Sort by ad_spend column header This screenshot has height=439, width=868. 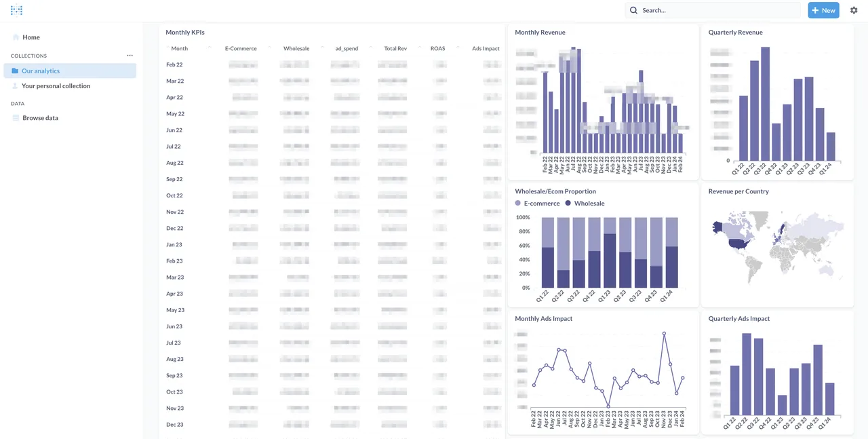tap(347, 49)
